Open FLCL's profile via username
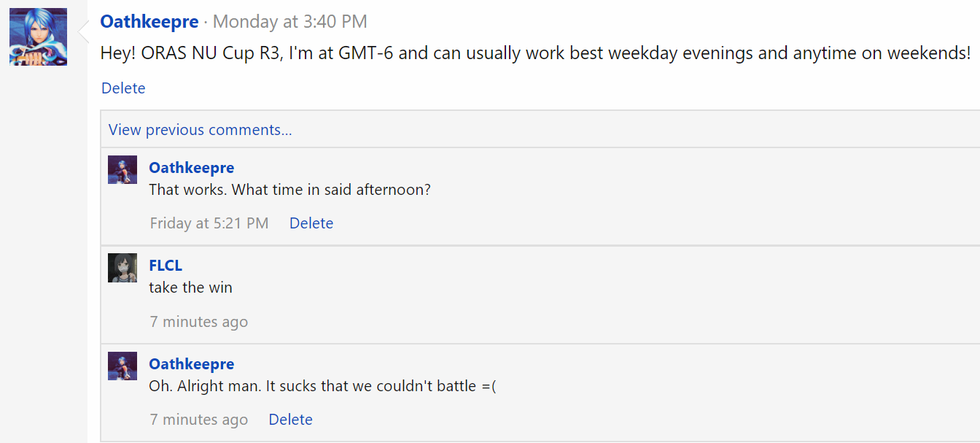The height and width of the screenshot is (443, 980). [x=166, y=266]
